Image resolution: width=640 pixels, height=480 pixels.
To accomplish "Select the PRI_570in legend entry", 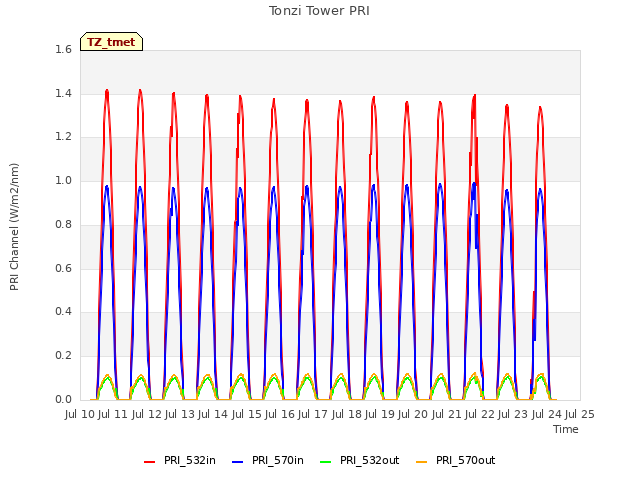I will 268,460.
